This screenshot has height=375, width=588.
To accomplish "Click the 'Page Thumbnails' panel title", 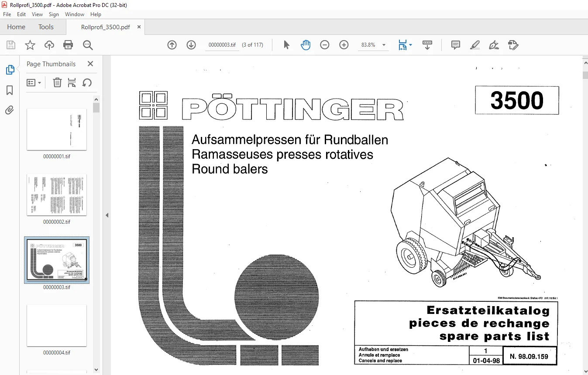I will 51,64.
